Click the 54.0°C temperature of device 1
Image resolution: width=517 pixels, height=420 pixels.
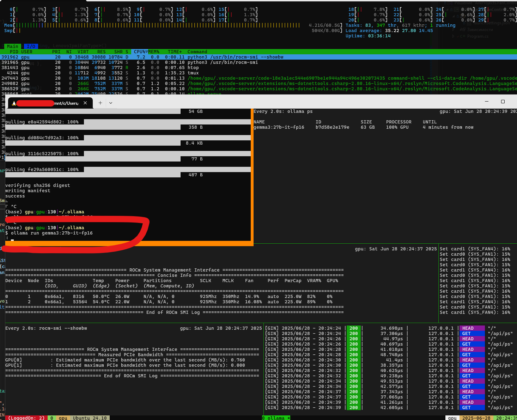point(101,302)
